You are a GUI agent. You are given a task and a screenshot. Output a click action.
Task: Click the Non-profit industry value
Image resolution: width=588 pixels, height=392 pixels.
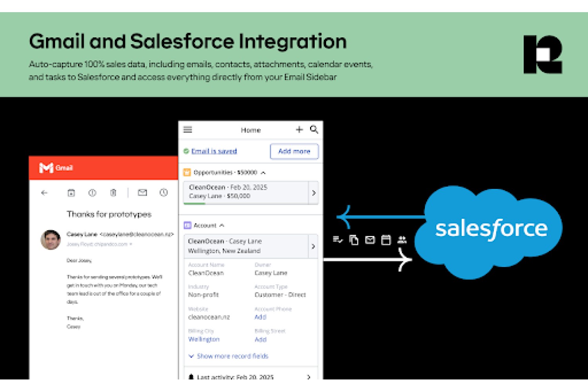click(x=203, y=294)
